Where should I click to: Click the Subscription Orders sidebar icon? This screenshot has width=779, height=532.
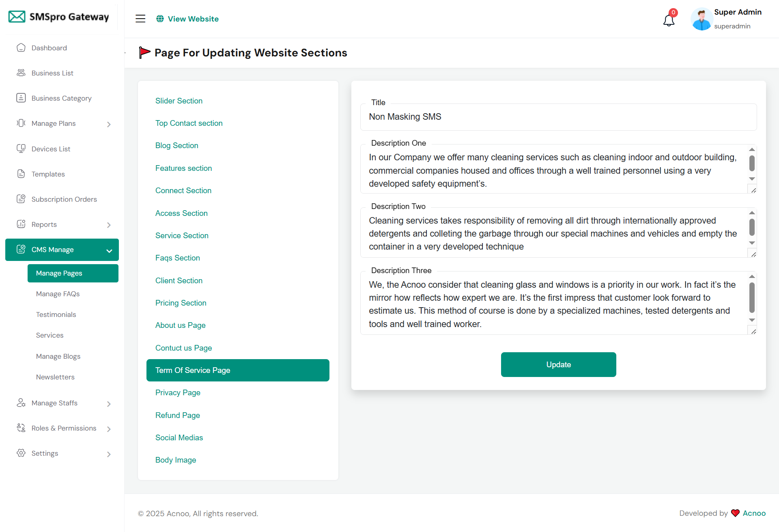(21, 199)
